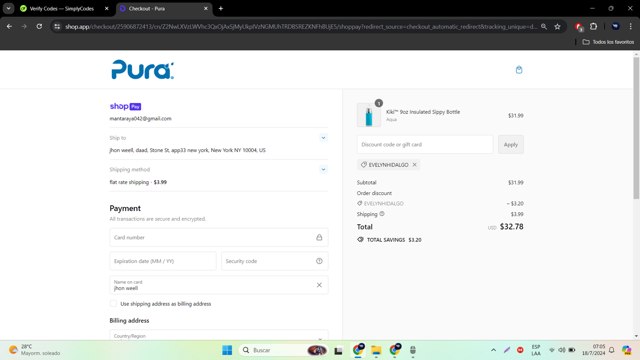Close the Checkout - Pura tab
This screenshot has width=640, height=360.
206,9
